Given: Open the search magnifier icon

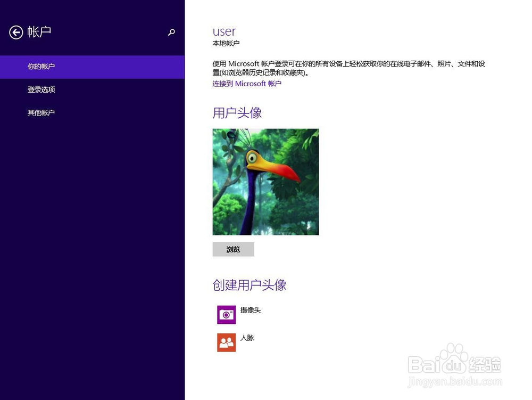Looking at the screenshot, I should point(171,32).
